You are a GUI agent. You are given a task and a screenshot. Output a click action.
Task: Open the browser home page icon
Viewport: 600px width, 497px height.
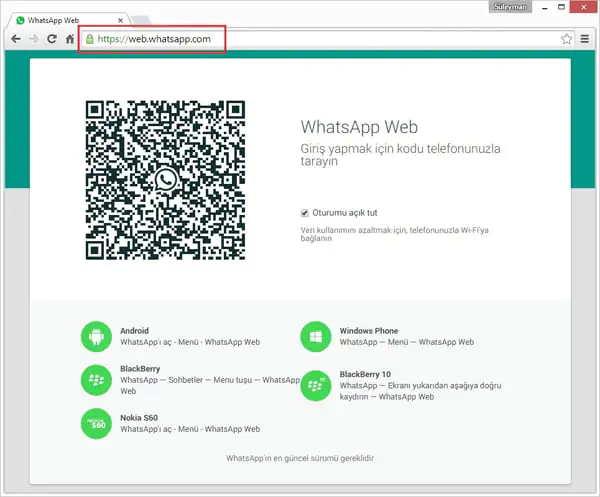point(70,39)
